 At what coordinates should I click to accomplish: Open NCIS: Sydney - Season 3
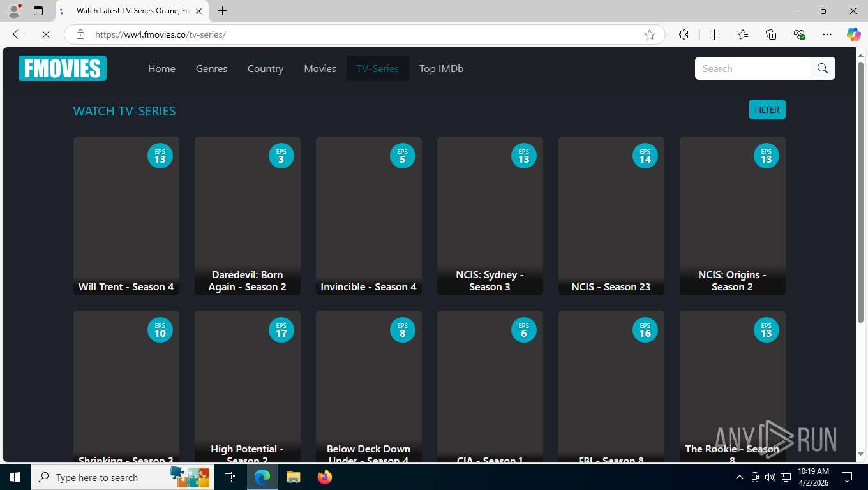pyautogui.click(x=490, y=216)
